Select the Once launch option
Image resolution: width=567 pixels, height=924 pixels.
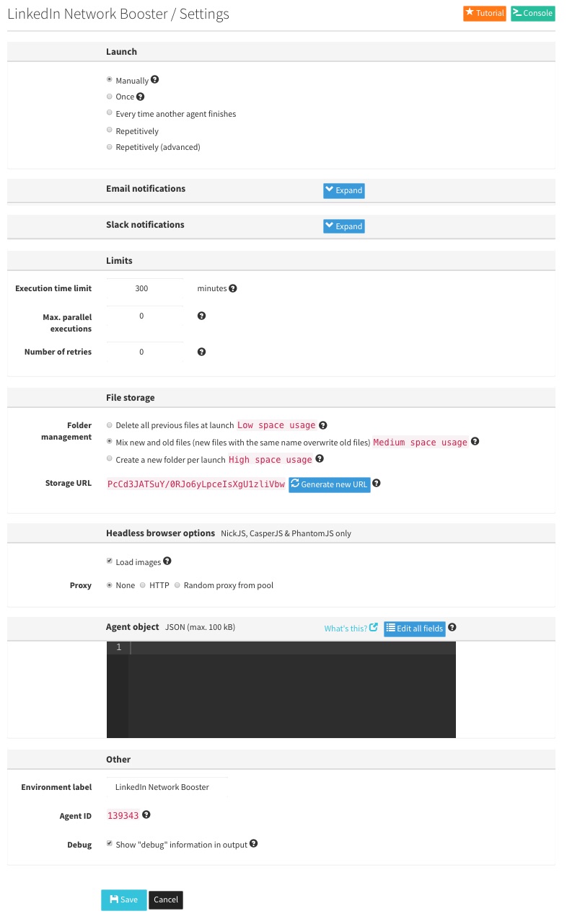(109, 96)
